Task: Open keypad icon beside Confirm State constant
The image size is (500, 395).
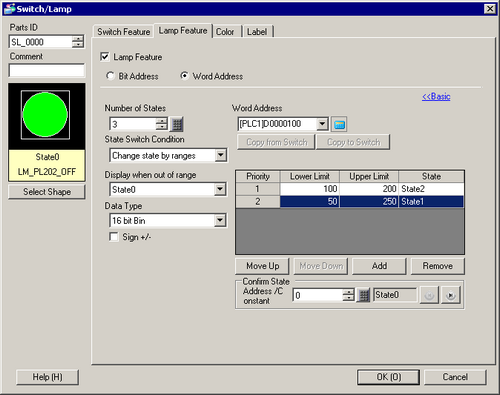Action: click(x=364, y=295)
